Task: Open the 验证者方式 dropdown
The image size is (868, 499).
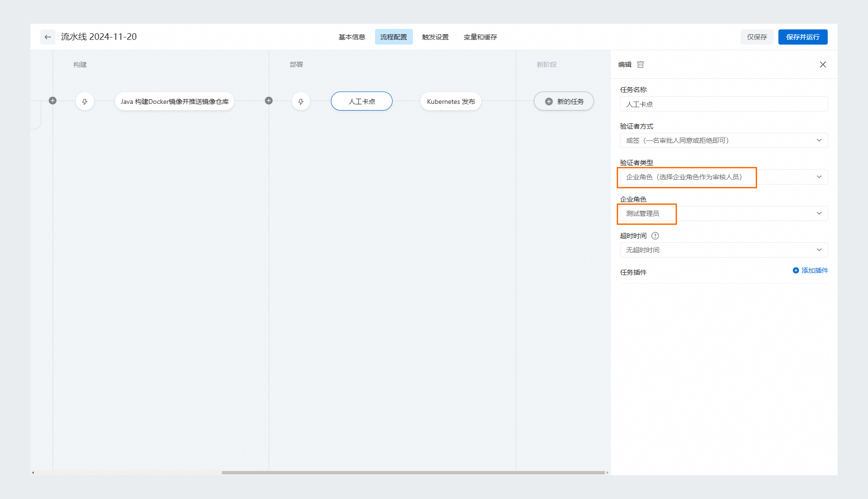Action: [724, 140]
